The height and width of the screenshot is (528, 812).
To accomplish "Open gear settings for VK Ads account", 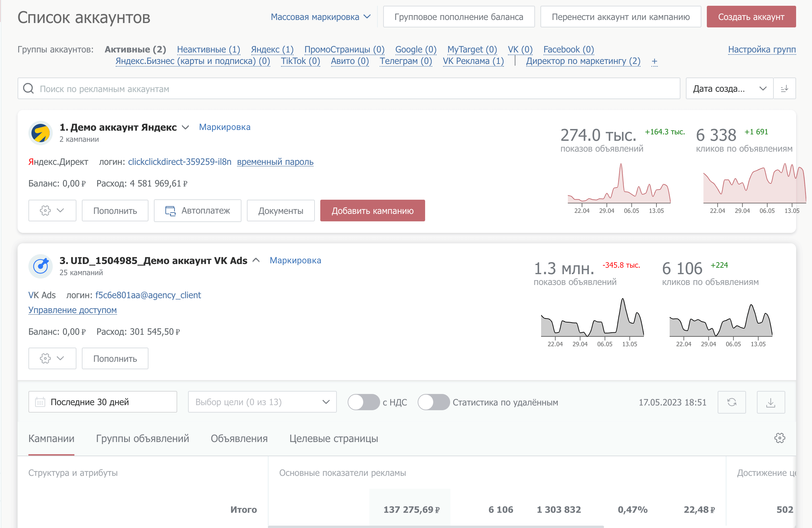I will [52, 359].
